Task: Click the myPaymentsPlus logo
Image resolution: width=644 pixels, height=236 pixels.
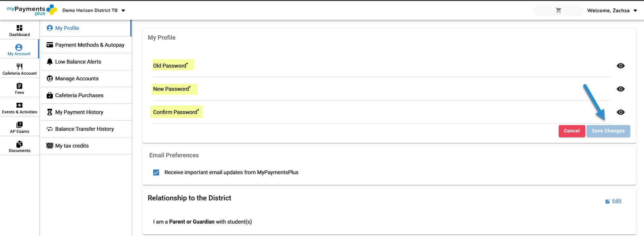Action: coord(32,10)
